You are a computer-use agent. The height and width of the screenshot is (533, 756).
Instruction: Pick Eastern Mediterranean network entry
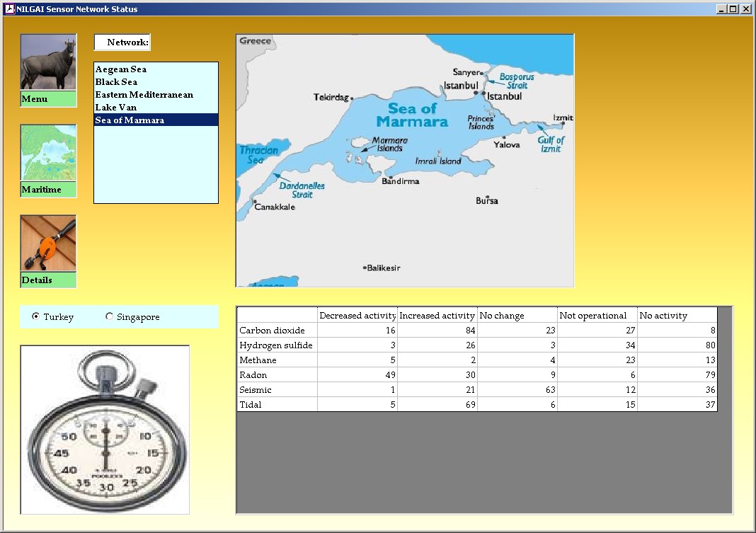click(144, 95)
